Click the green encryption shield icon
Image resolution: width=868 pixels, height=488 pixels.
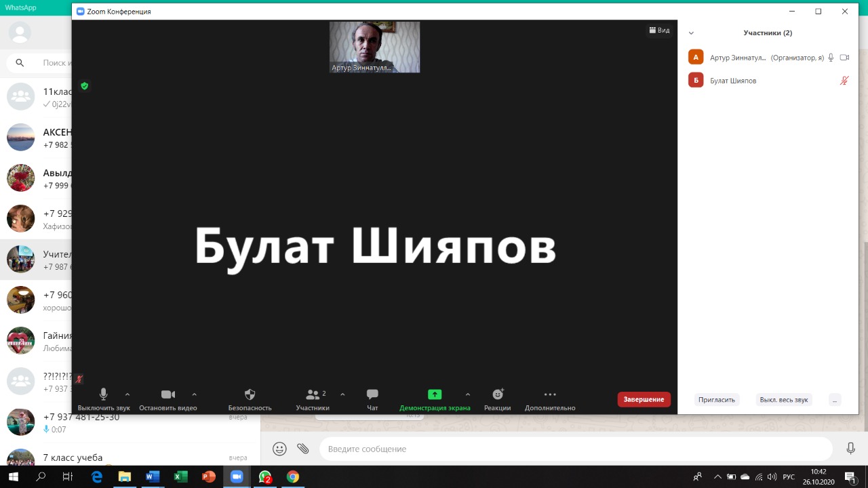pos(85,86)
